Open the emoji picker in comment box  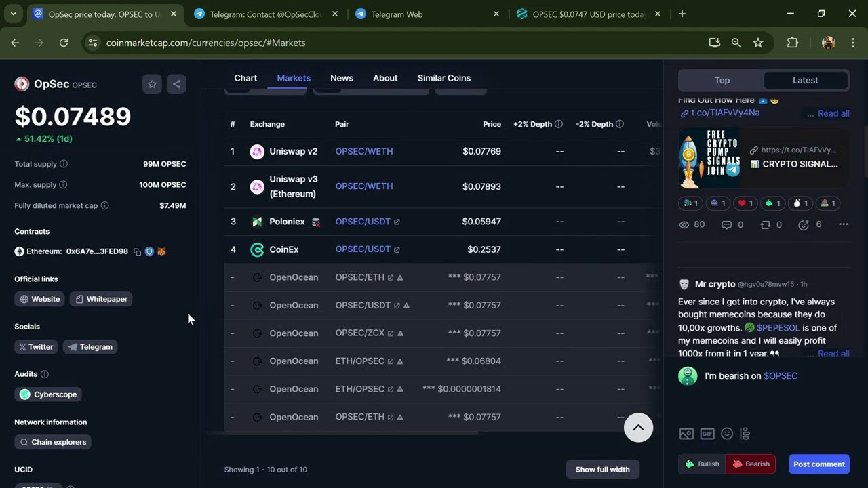[x=727, y=434]
